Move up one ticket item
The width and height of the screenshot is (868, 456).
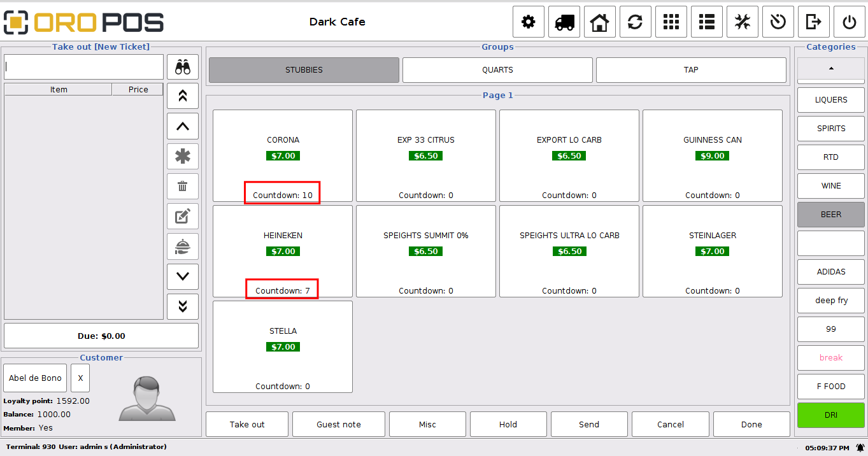point(183,126)
